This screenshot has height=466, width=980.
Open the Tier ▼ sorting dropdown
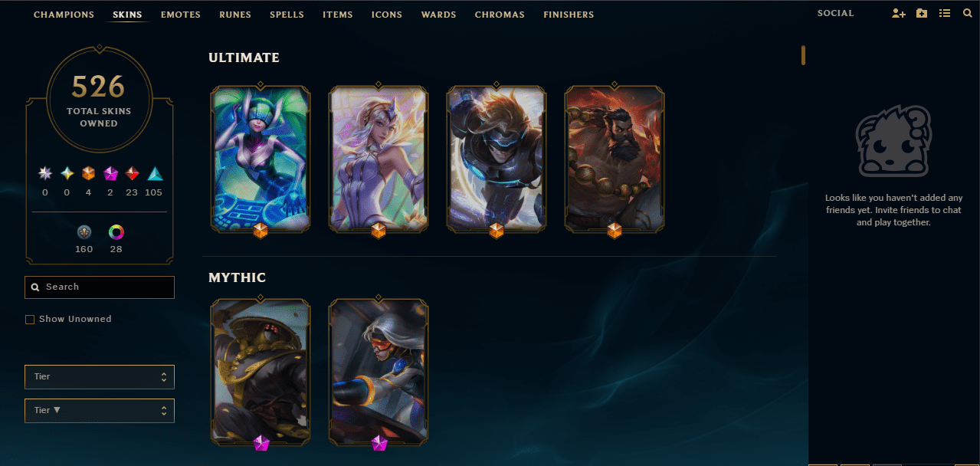pos(100,411)
